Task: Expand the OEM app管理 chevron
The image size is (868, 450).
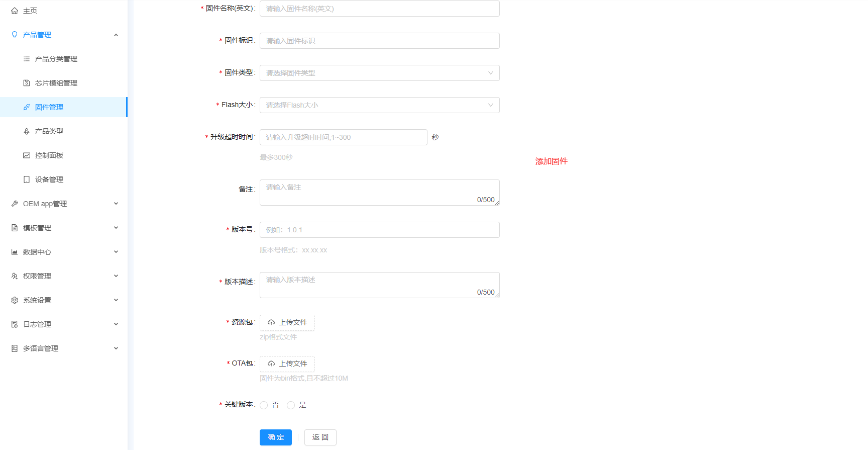Action: [x=116, y=204]
